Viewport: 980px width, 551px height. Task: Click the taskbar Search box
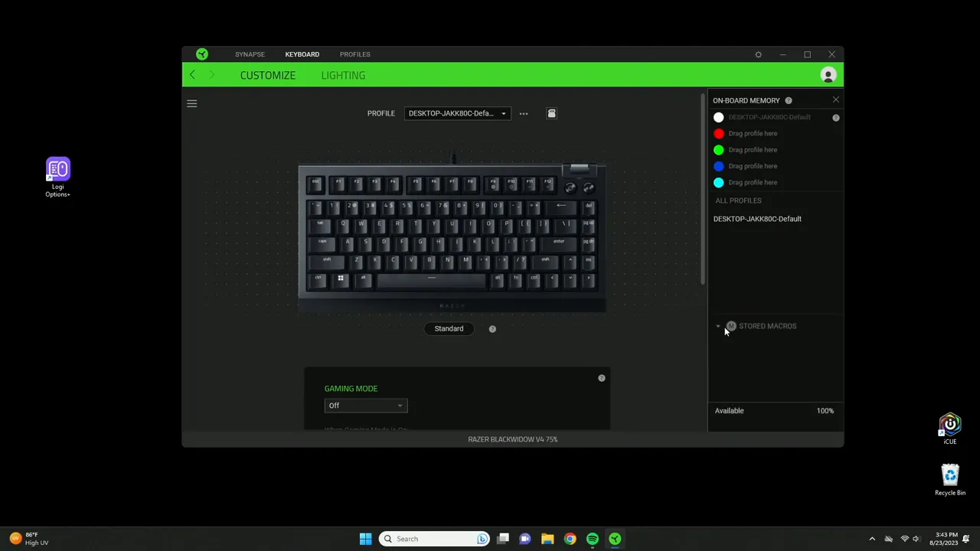[x=434, y=539]
